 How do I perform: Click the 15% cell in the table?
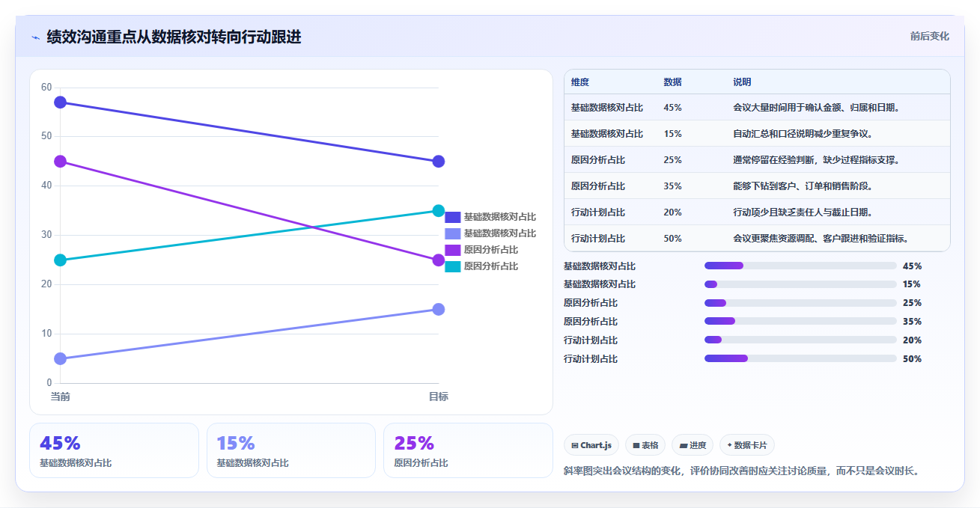point(672,134)
